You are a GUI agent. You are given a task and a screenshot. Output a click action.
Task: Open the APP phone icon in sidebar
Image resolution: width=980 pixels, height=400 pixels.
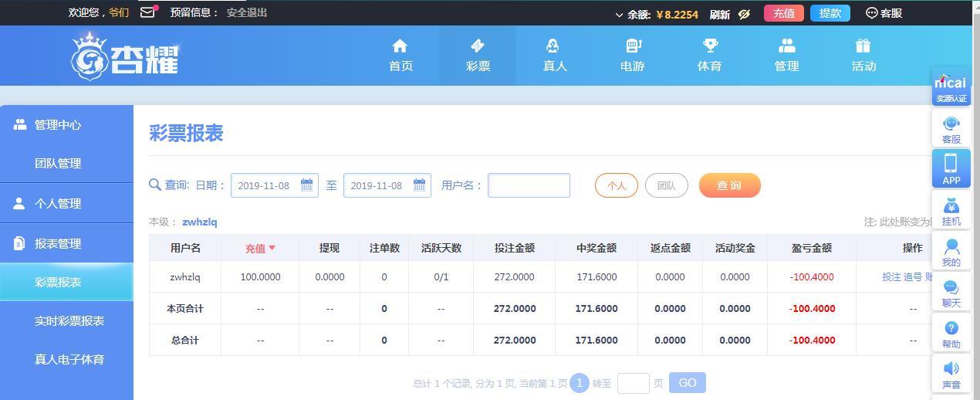(x=951, y=163)
